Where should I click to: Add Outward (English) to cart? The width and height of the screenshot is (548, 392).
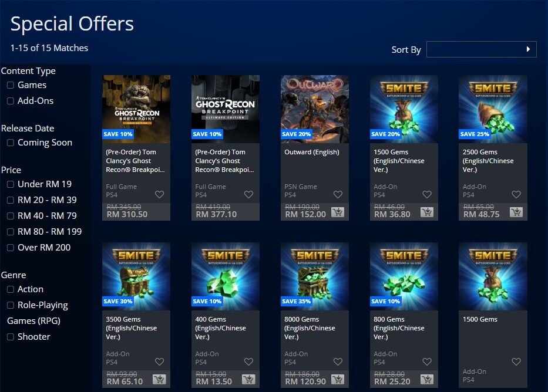[x=338, y=212]
